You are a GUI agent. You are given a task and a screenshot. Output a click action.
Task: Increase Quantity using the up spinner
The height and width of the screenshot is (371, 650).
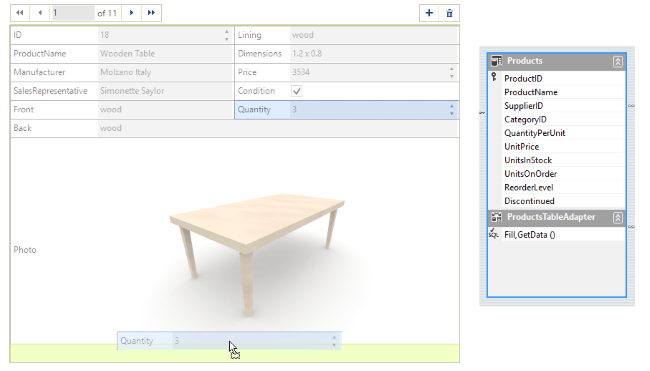pyautogui.click(x=451, y=106)
